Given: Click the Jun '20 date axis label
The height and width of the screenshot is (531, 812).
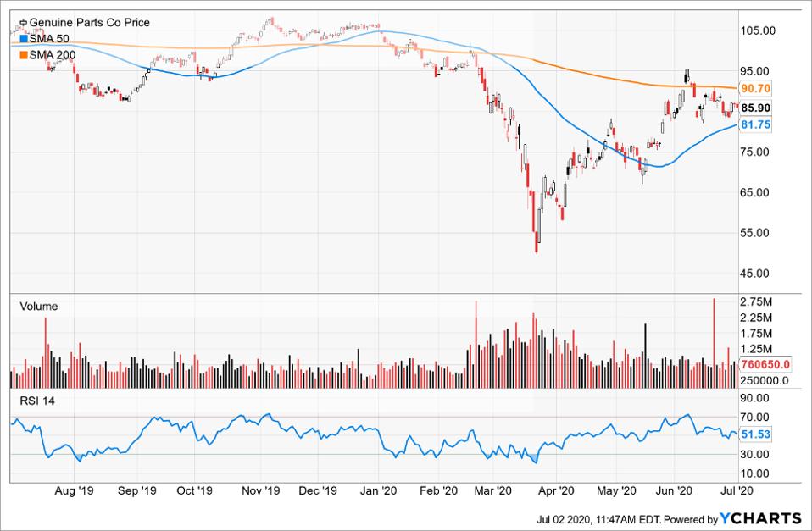Looking at the screenshot, I should click(674, 490).
